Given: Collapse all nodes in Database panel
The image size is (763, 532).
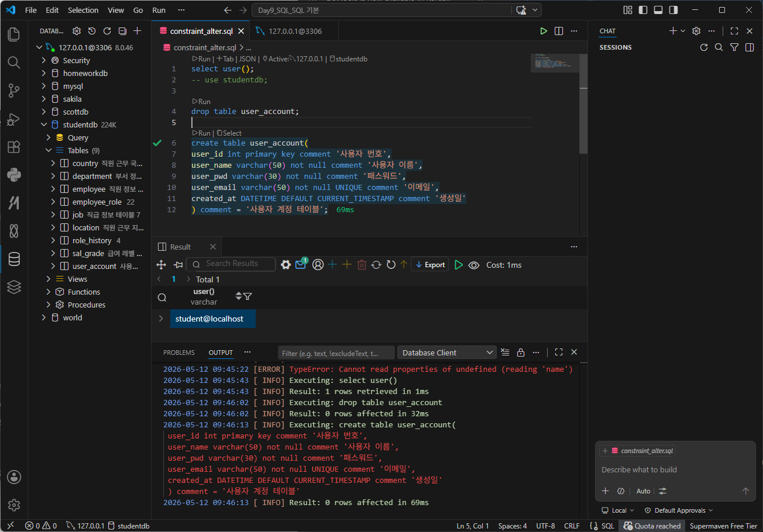Looking at the screenshot, I should 122,31.
